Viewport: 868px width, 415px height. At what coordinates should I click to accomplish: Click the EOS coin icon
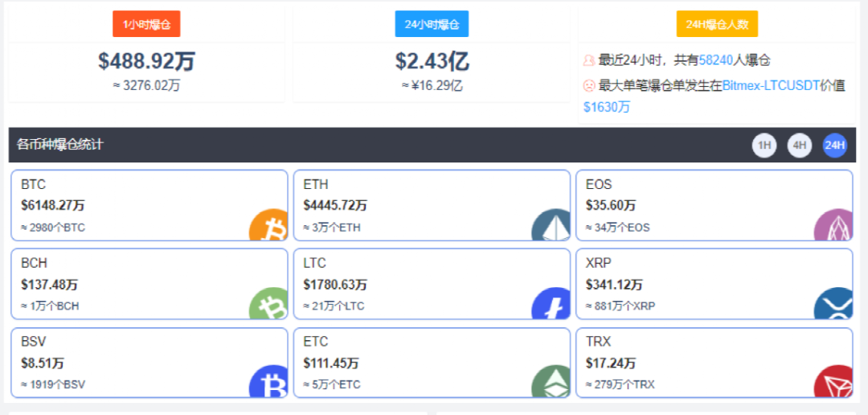pyautogui.click(x=833, y=225)
